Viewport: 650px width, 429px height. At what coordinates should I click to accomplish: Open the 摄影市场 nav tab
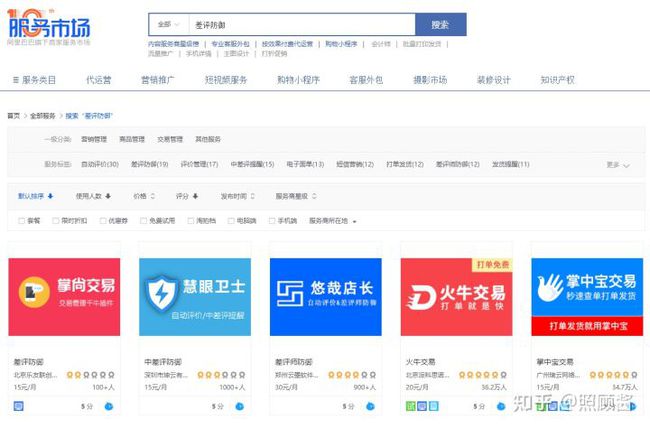click(x=430, y=80)
